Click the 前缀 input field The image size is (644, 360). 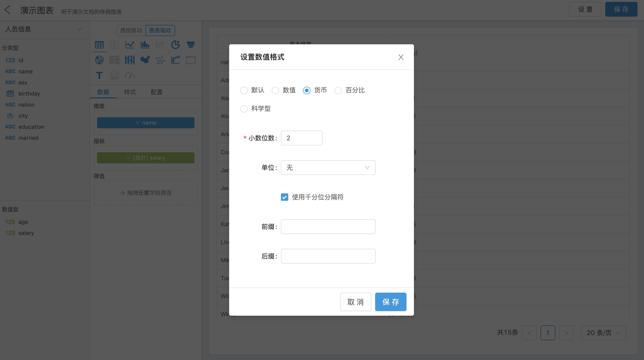[328, 226]
